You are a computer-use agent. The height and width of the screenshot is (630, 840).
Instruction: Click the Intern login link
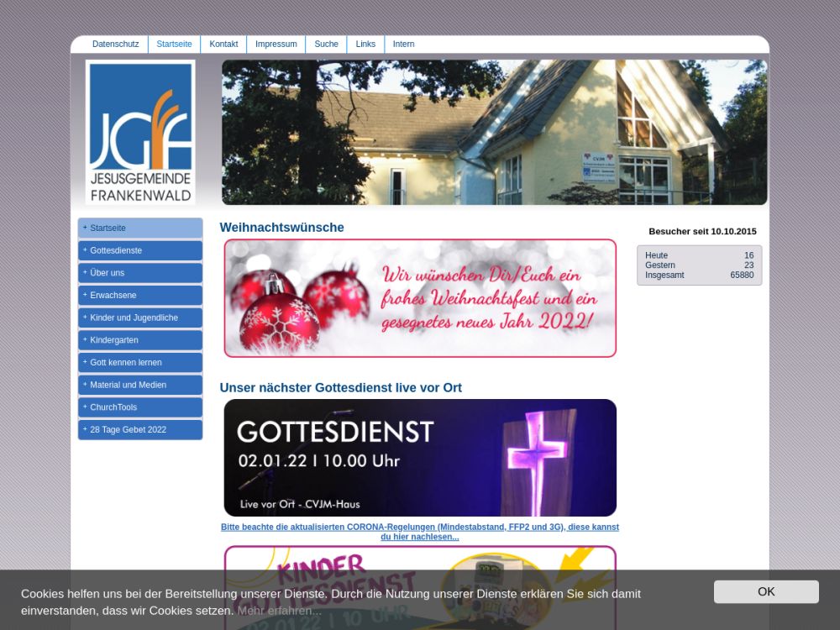(403, 45)
